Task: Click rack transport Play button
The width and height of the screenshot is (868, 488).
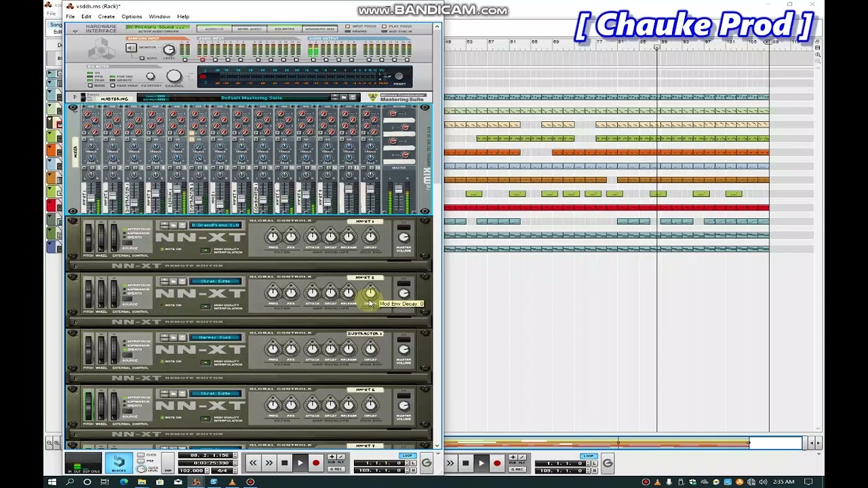Action: pyautogui.click(x=300, y=463)
